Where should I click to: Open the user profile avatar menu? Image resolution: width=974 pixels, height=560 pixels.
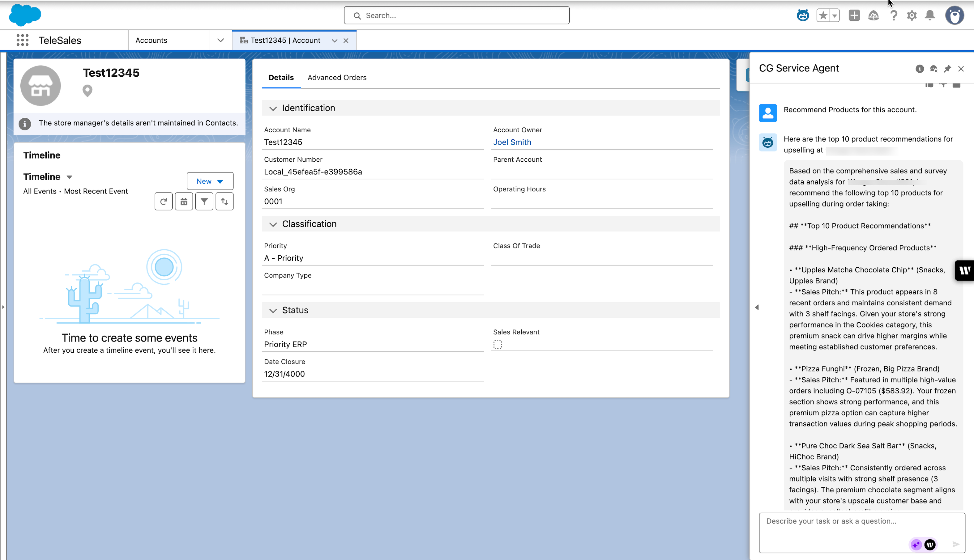pos(955,15)
